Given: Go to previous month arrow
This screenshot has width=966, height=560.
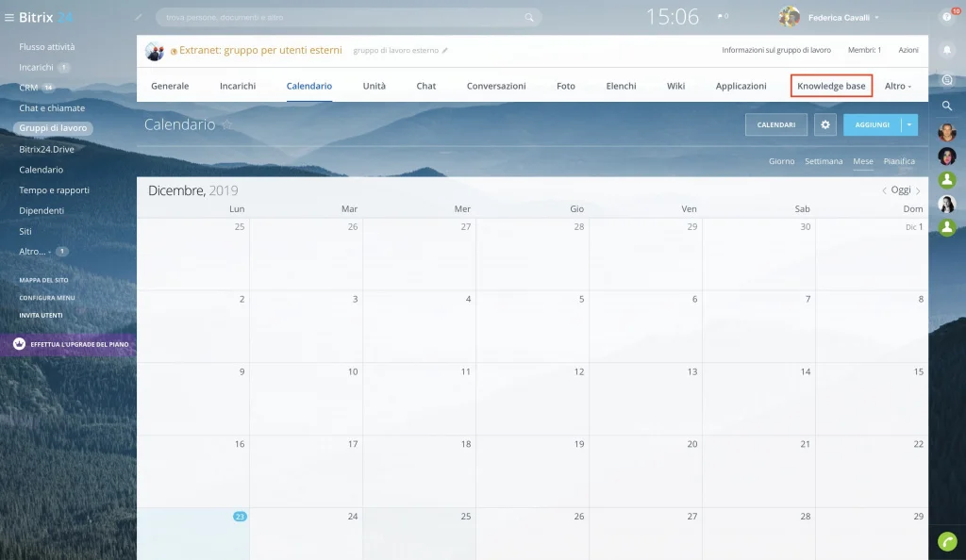Looking at the screenshot, I should [884, 190].
